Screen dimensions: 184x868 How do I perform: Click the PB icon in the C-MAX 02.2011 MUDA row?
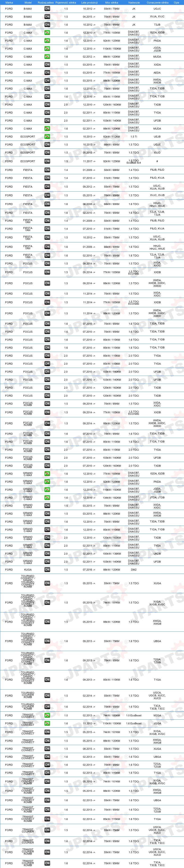pyautogui.click(x=47, y=128)
